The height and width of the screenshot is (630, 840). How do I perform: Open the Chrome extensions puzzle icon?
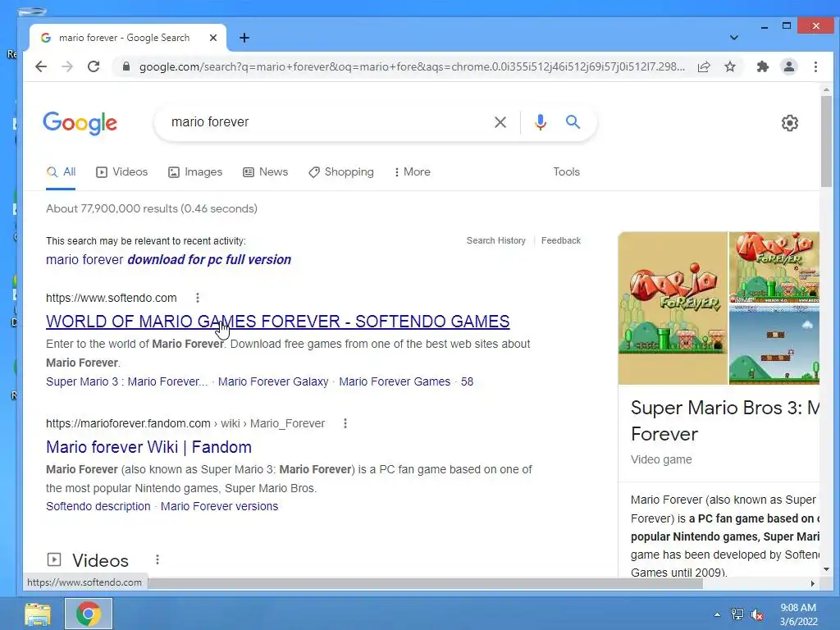(762, 66)
